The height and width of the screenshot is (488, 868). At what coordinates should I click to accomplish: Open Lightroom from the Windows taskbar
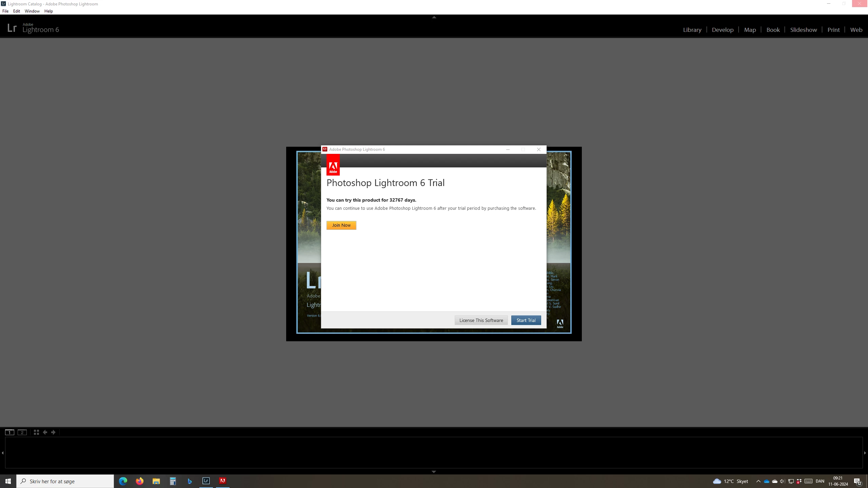[x=206, y=481]
